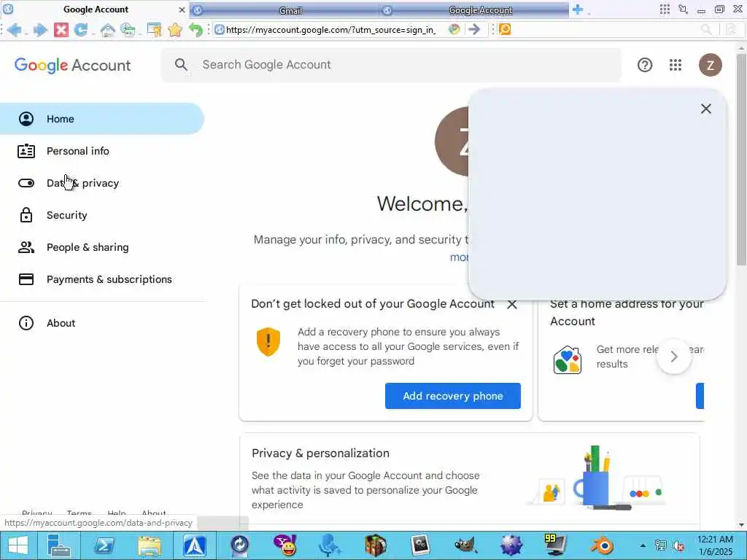Open Blender from the taskbar
Viewport: 747px width, 560px height.
click(x=602, y=545)
